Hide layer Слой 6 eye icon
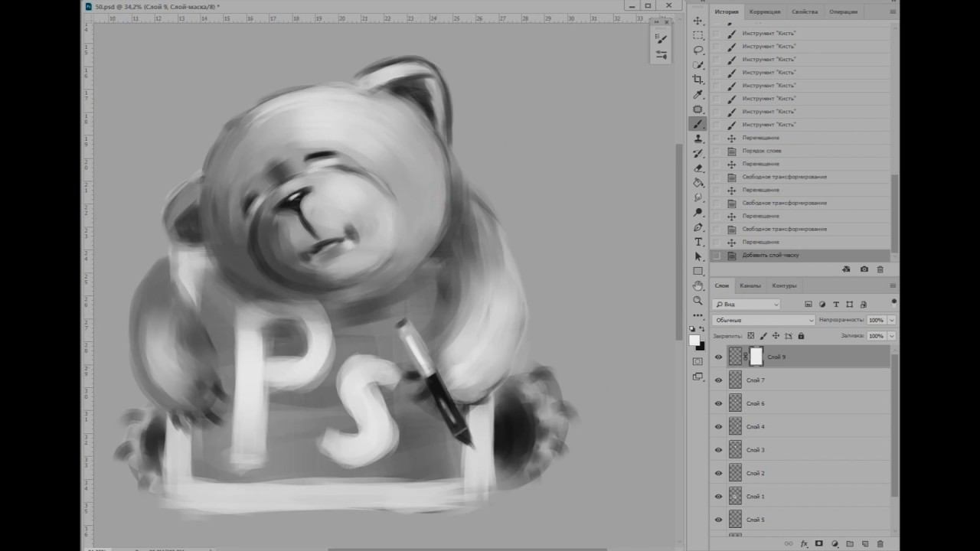The image size is (980, 551). (x=718, y=403)
